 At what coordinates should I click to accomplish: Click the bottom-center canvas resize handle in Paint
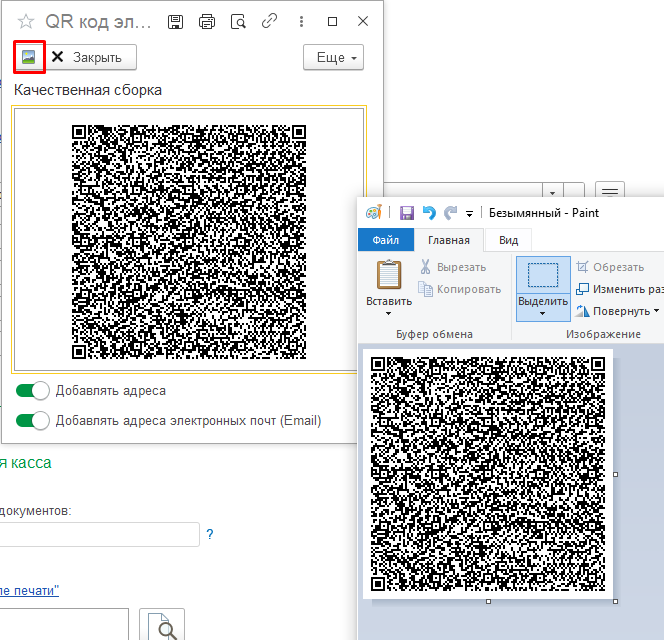click(x=488, y=601)
